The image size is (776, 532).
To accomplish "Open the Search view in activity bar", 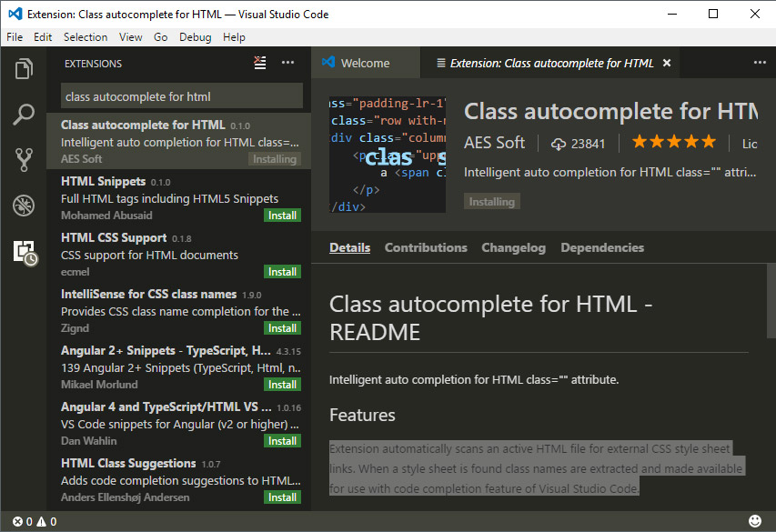I will (24, 115).
